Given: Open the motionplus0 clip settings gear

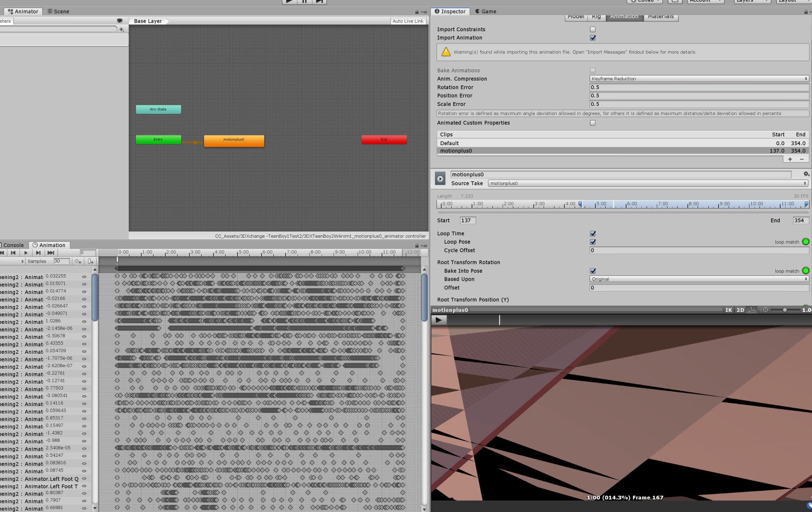Looking at the screenshot, I should point(806,174).
